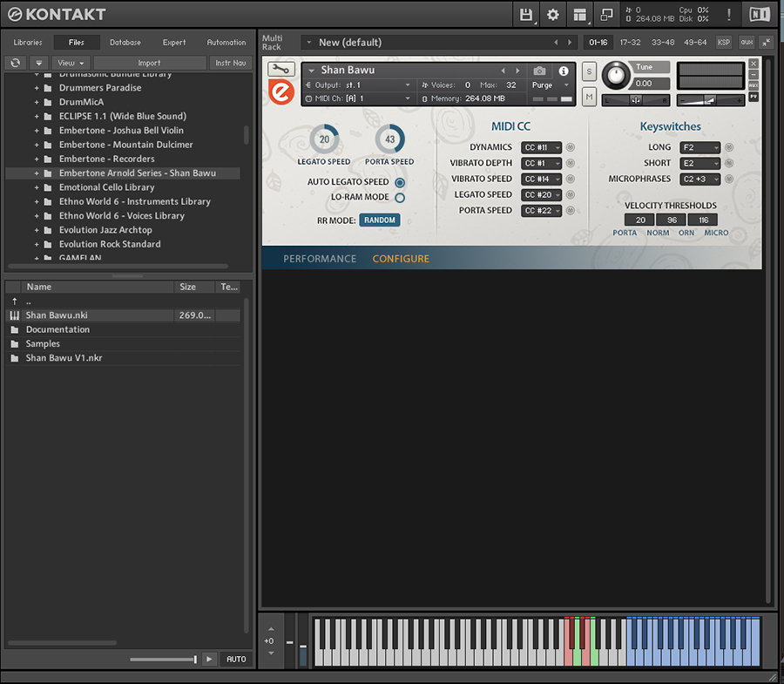Go to next multi rack preset

pyautogui.click(x=570, y=43)
